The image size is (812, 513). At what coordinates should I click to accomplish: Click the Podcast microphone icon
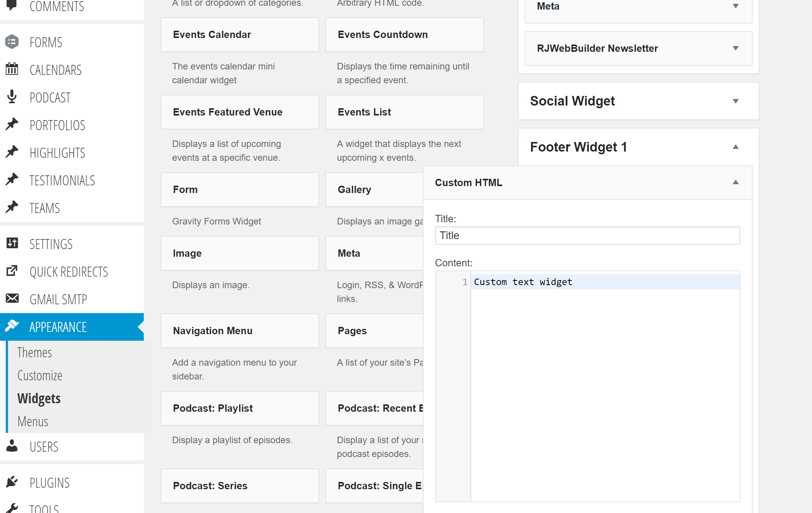tap(12, 97)
